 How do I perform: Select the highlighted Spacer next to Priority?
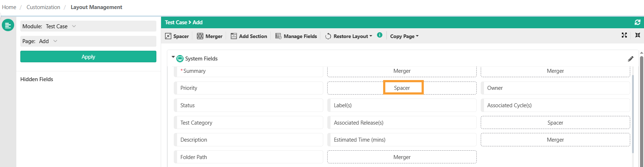[x=402, y=88]
